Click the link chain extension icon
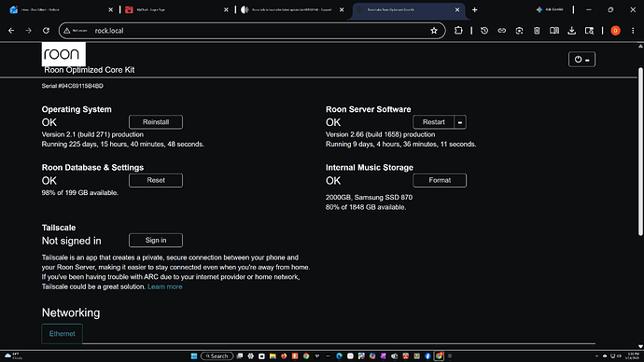Image resolution: width=644 pixels, height=362 pixels. [502, 31]
